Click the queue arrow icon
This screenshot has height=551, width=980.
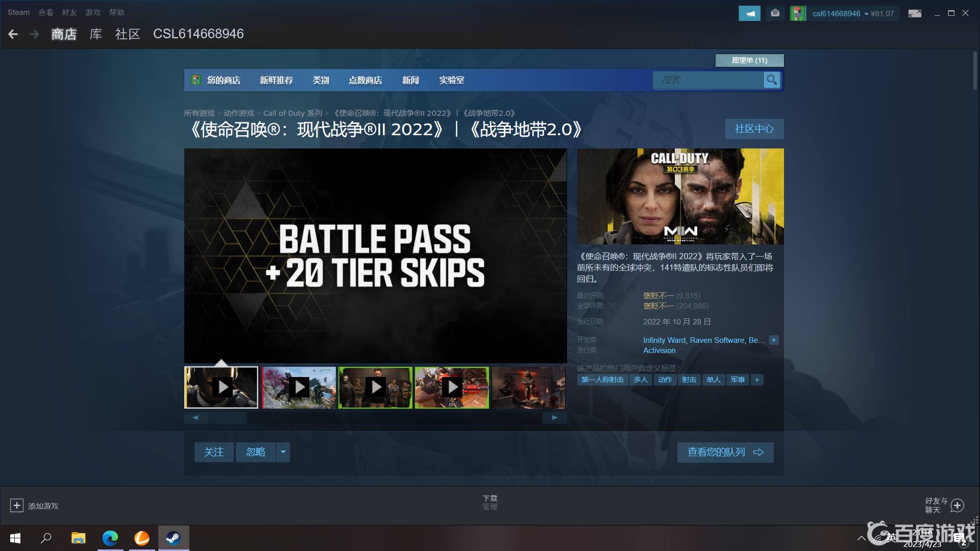click(758, 452)
